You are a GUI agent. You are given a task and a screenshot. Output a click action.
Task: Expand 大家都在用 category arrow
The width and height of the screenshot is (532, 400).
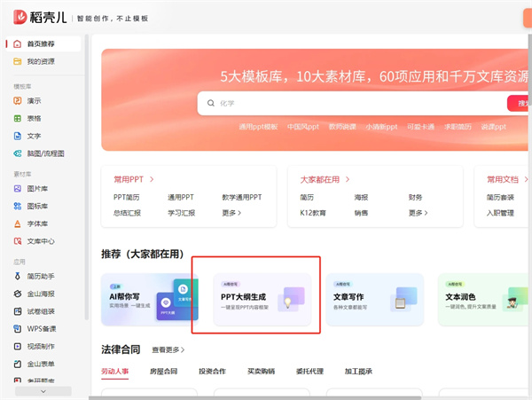tap(348, 179)
